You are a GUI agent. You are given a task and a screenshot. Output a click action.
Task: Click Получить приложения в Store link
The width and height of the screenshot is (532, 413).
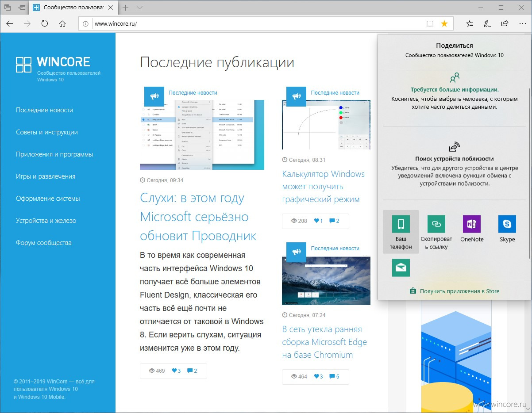pyautogui.click(x=455, y=291)
